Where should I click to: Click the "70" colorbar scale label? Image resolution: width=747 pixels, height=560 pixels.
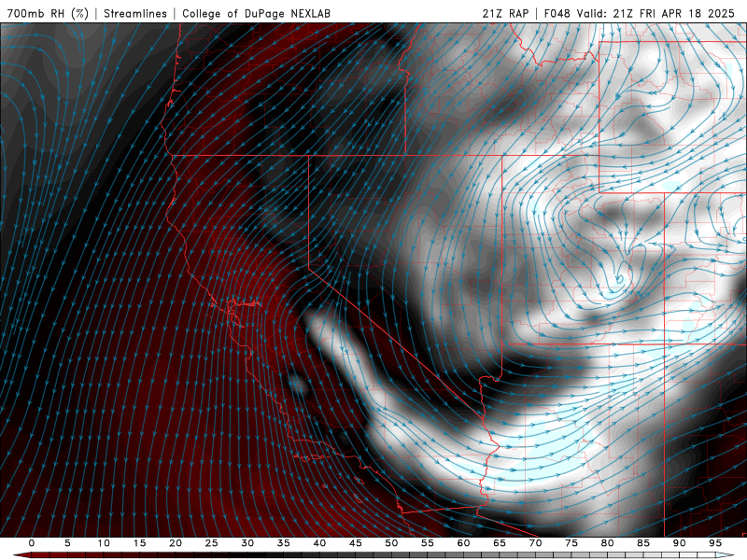coord(535,543)
